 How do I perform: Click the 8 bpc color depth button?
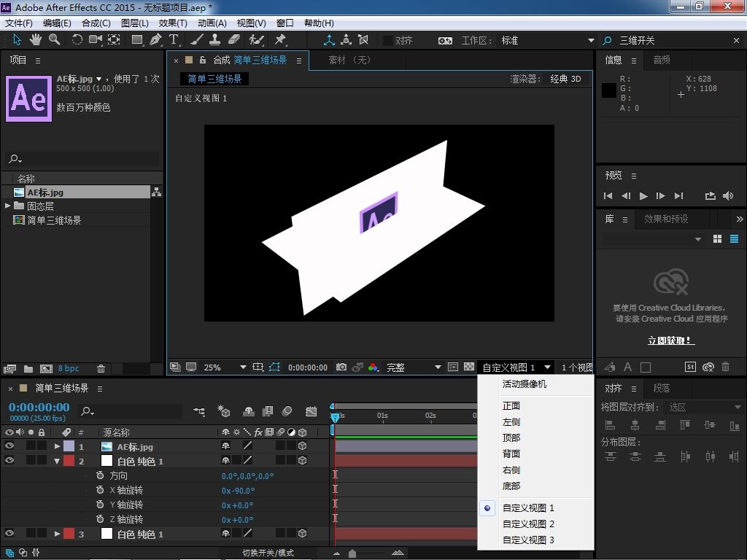click(69, 368)
